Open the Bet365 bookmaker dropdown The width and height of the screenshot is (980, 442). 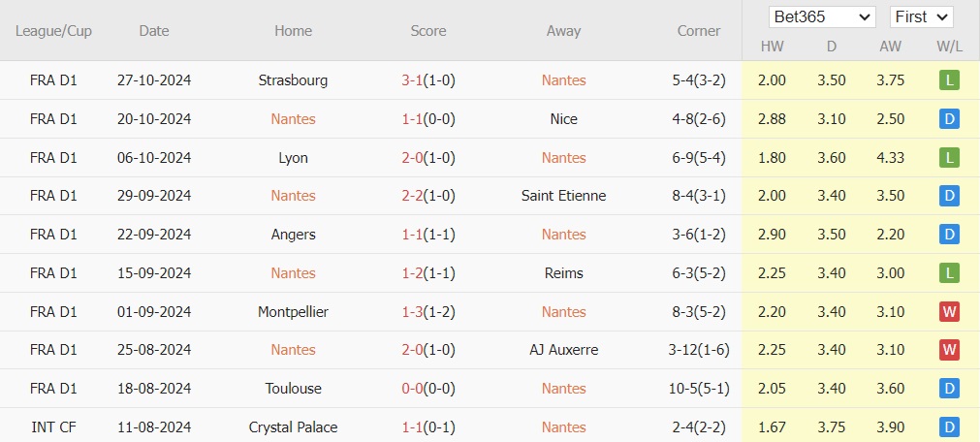click(822, 16)
